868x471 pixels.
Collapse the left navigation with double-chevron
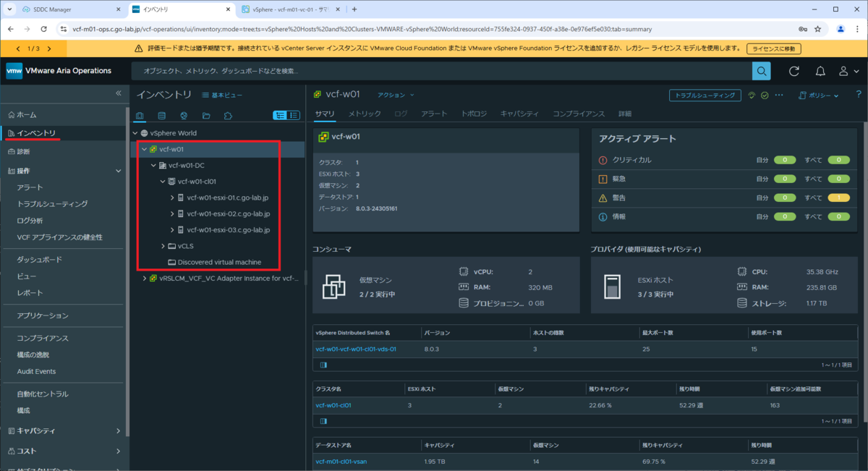[119, 93]
